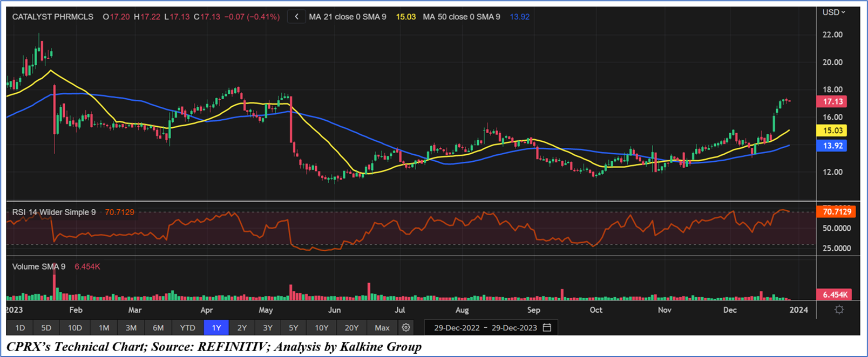This screenshot has width=868, height=357.
Task: Select the 1D timeframe
Action: [x=20, y=327]
